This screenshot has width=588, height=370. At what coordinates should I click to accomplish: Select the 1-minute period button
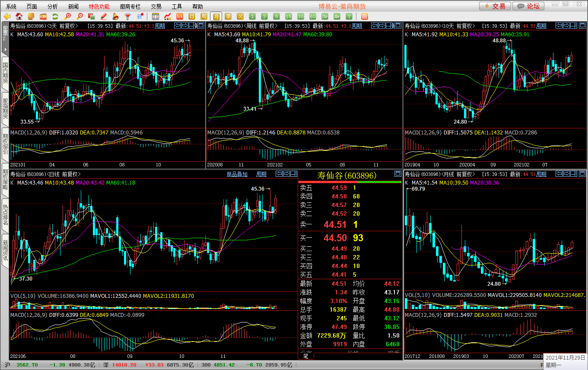(252, 16)
